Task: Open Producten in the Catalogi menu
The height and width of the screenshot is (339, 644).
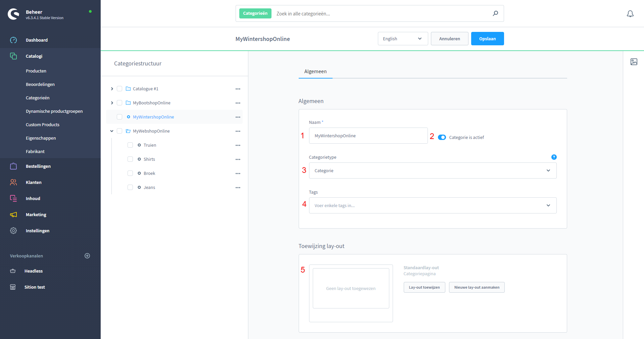Action: point(36,71)
